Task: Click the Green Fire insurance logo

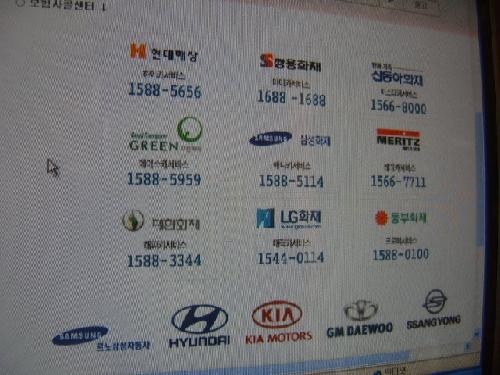Action: [166, 134]
